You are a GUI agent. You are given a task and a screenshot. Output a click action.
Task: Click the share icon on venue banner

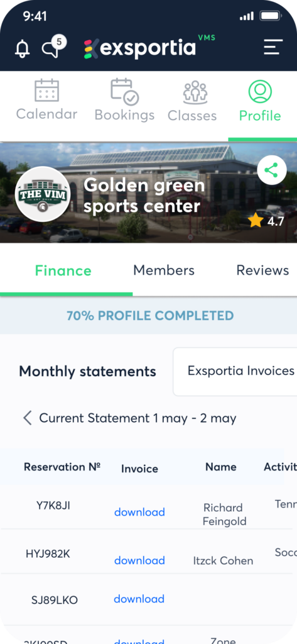click(x=271, y=170)
